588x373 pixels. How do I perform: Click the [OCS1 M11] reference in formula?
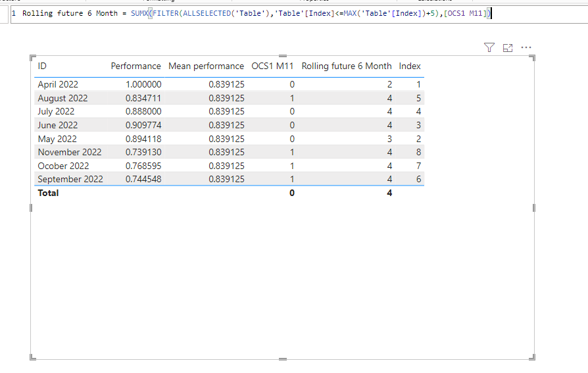[x=465, y=14]
